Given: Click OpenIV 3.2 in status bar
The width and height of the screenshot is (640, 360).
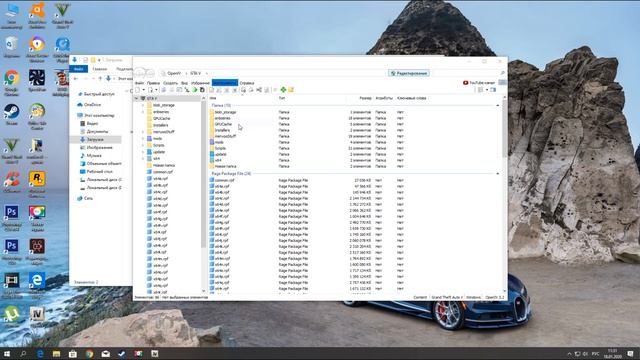Looking at the screenshot, I should [x=494, y=298].
